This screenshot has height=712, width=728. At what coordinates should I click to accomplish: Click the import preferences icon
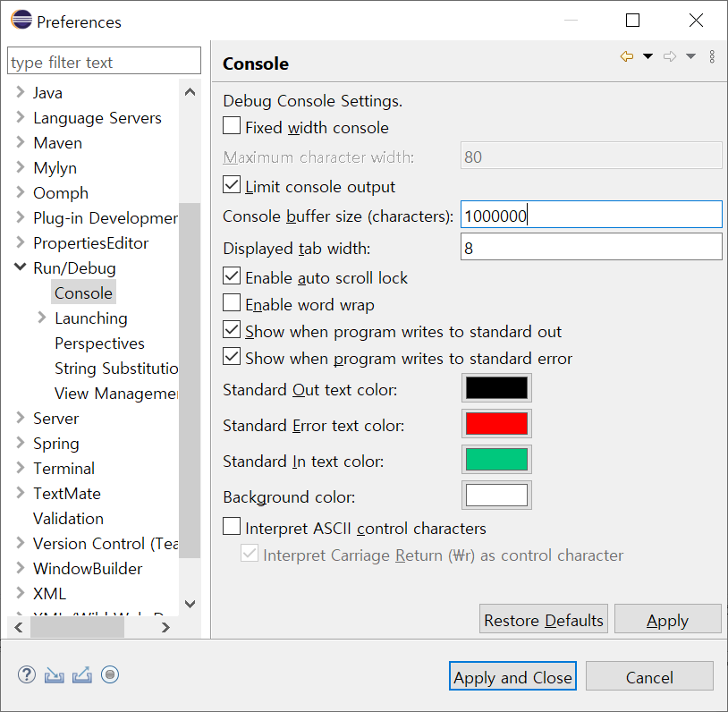pos(55,675)
